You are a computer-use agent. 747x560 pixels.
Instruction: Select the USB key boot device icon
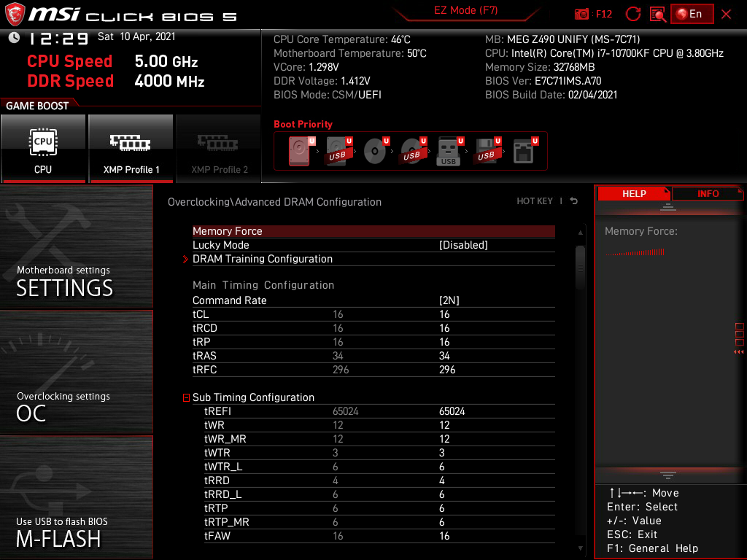point(449,151)
